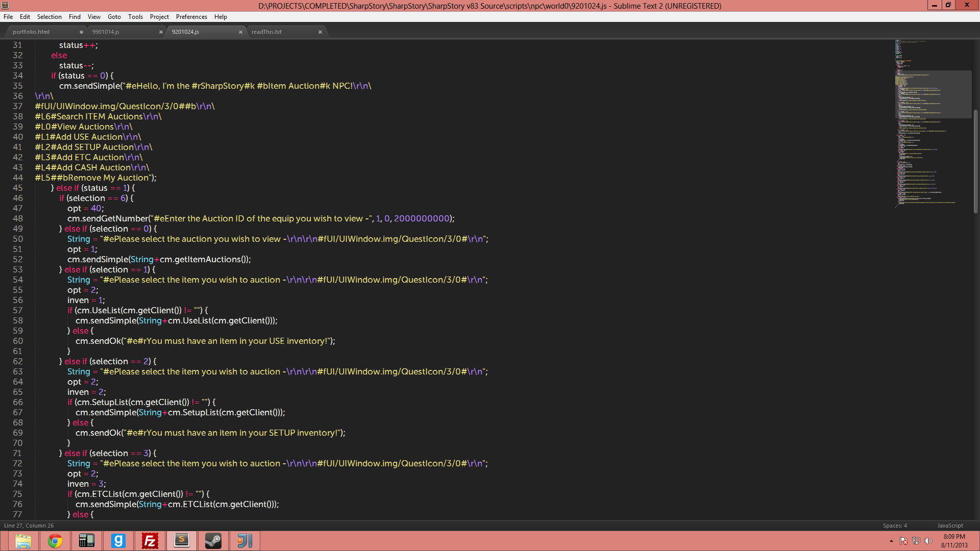Viewport: 980px width, 551px height.
Task: Open the Preferences menu
Action: click(191, 17)
